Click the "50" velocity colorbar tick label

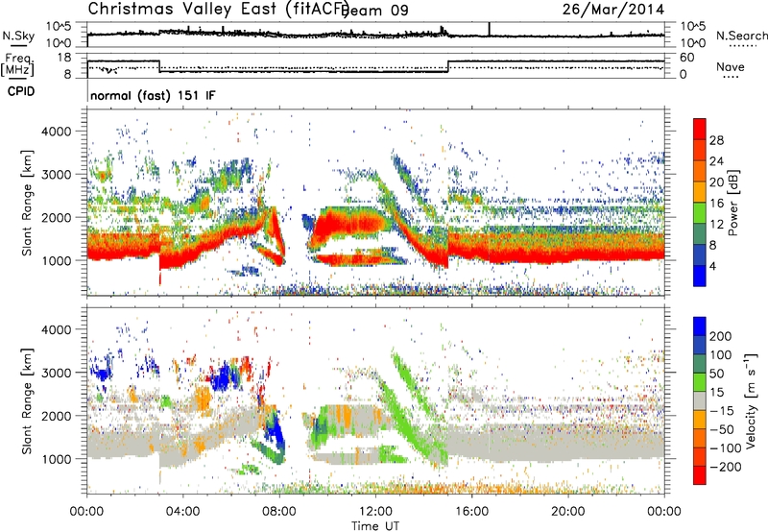click(716, 374)
